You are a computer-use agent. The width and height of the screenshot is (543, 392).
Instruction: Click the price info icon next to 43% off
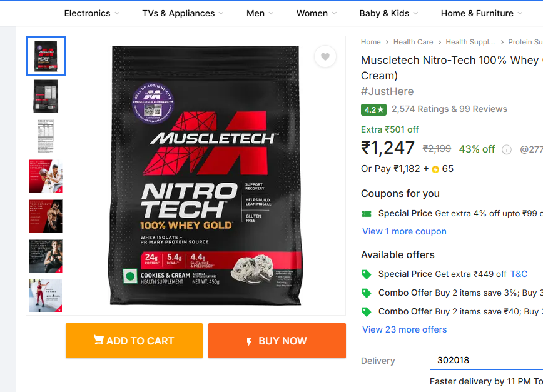pos(506,149)
